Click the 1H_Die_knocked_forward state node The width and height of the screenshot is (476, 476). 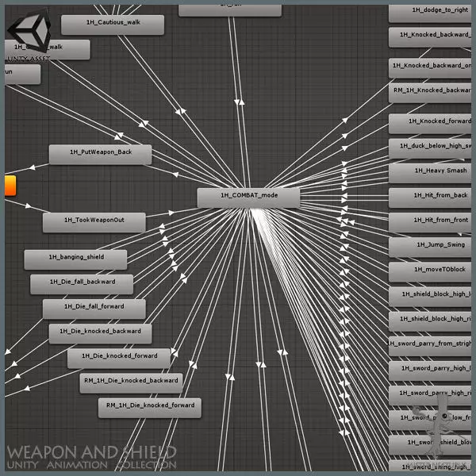click(119, 359)
